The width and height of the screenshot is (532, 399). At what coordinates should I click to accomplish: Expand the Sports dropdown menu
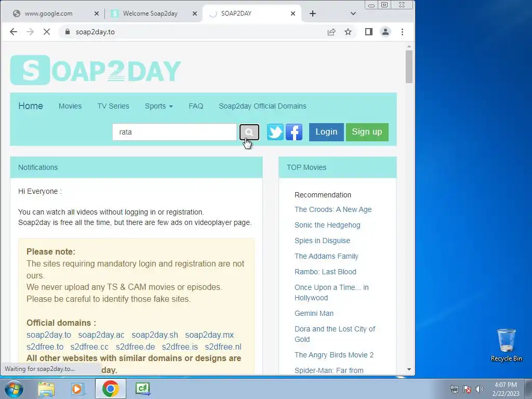(159, 106)
